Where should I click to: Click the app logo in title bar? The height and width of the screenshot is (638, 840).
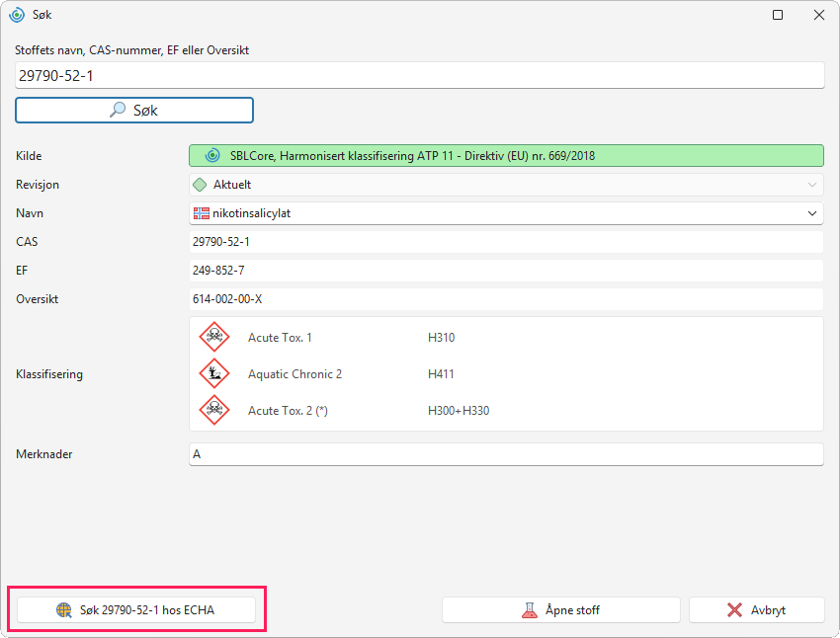17,15
